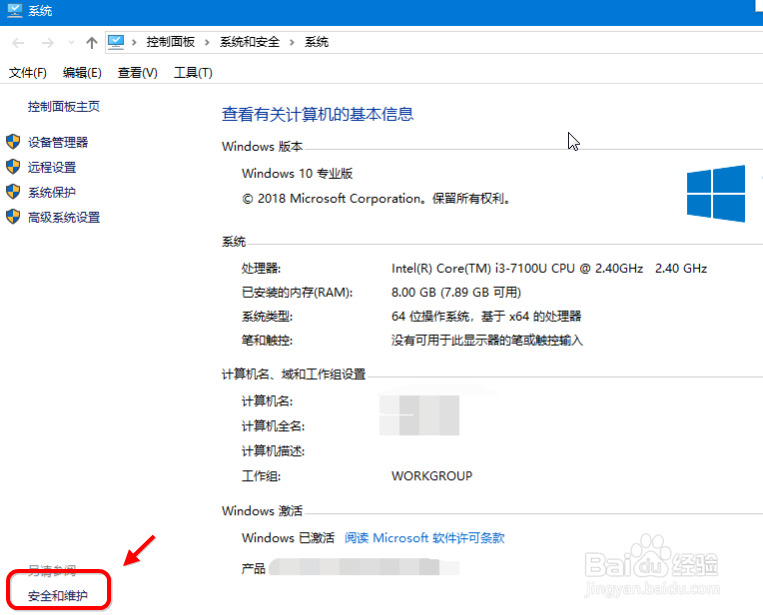Select the 2018 Microsoft Corporation copyright text

coord(376,199)
